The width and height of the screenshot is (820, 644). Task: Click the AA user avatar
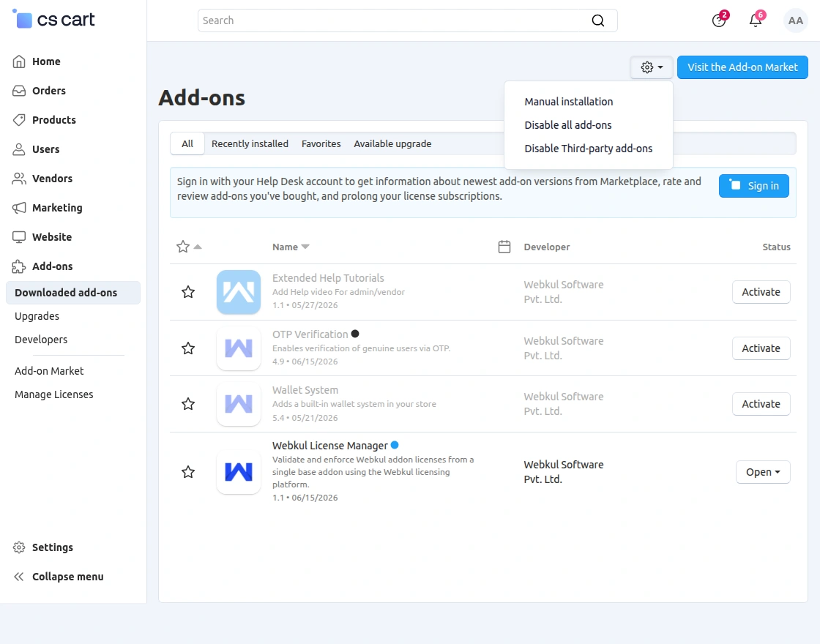click(x=795, y=20)
